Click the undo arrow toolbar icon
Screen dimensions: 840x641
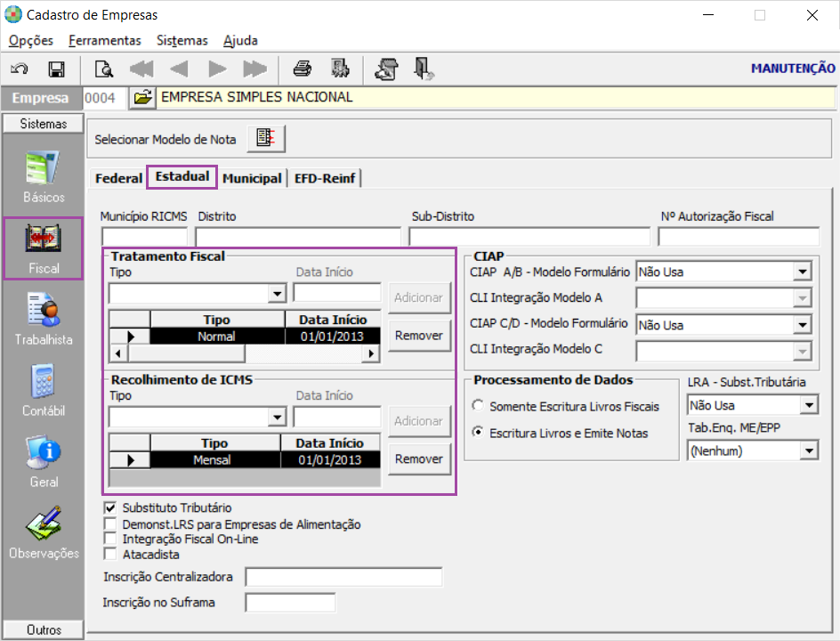click(20, 69)
